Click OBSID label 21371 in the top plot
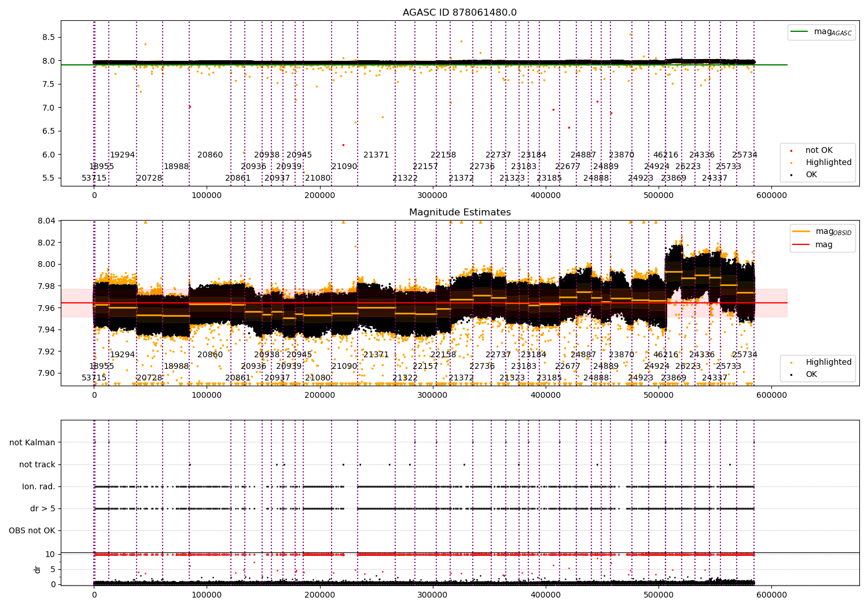Screen dimensions: 868x608 (376, 155)
